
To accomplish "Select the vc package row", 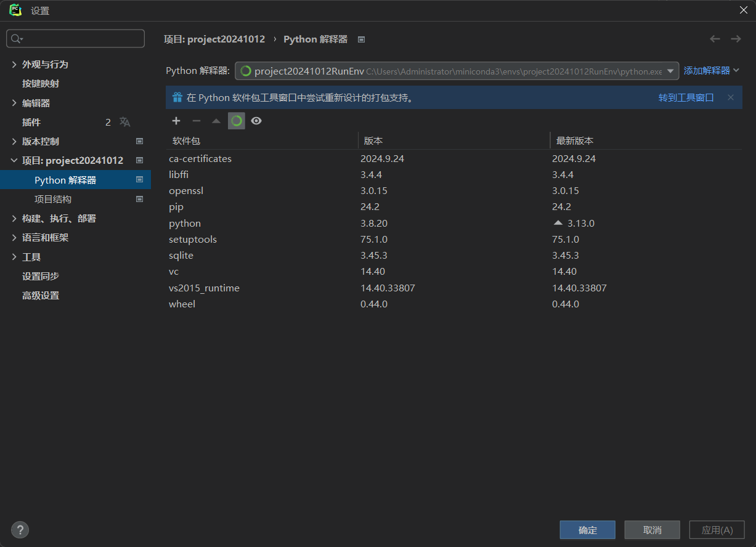I will [x=454, y=271].
